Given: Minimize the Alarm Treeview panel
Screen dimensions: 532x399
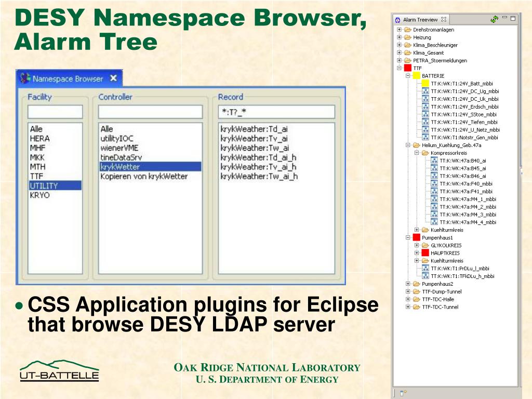Looking at the screenshot, I should pyautogui.click(x=504, y=17).
